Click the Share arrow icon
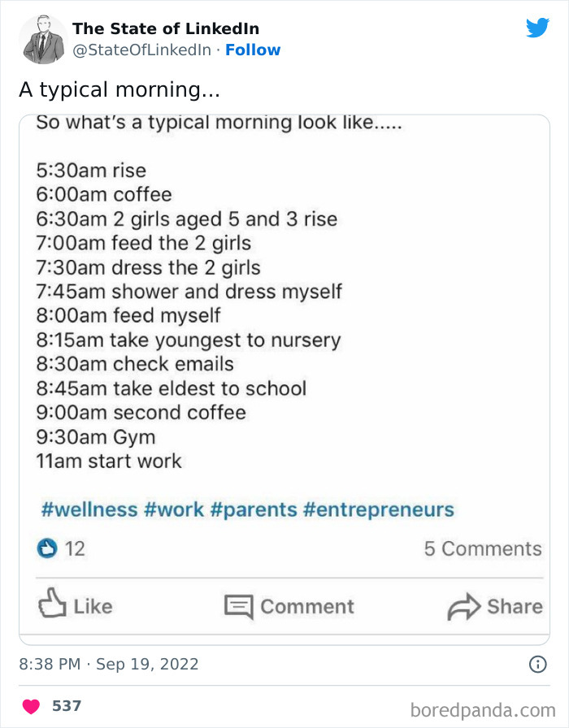This screenshot has width=569, height=728. click(x=464, y=606)
